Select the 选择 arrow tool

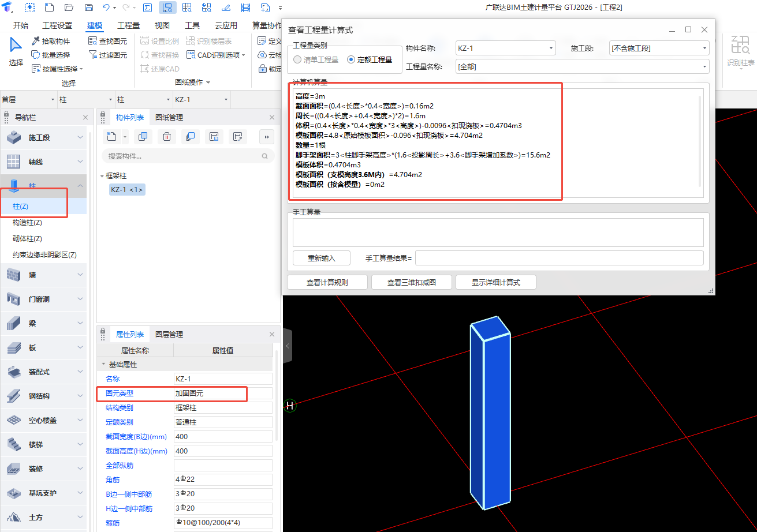[x=16, y=52]
